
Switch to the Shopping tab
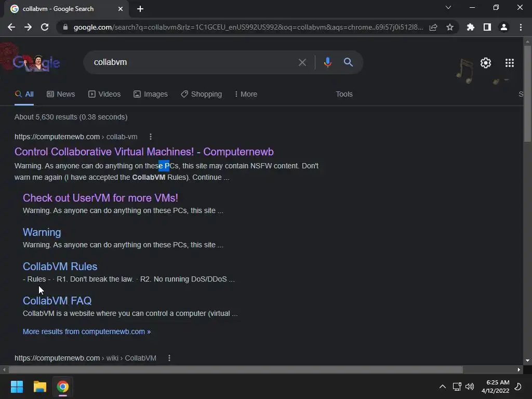(x=202, y=95)
